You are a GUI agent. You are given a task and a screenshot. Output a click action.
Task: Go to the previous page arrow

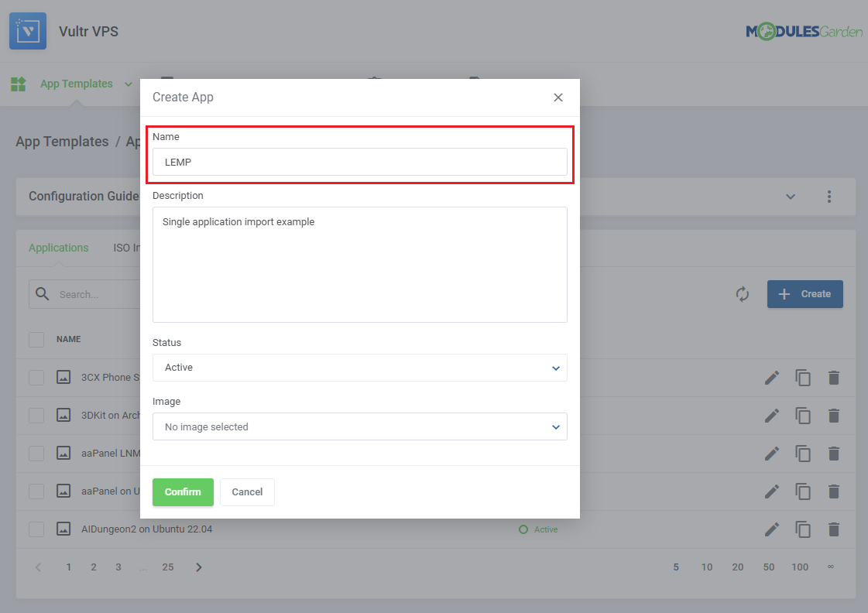pyautogui.click(x=38, y=567)
